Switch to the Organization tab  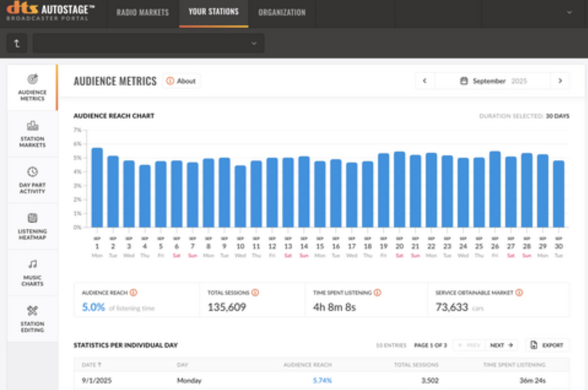tap(282, 12)
